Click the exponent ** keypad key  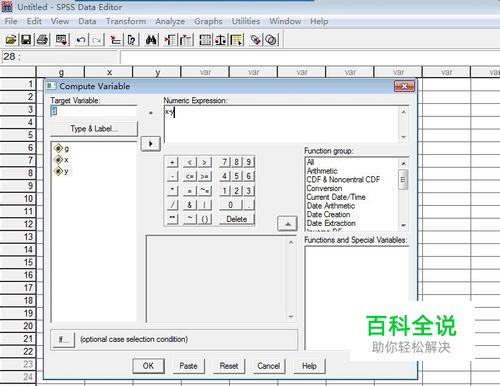172,219
